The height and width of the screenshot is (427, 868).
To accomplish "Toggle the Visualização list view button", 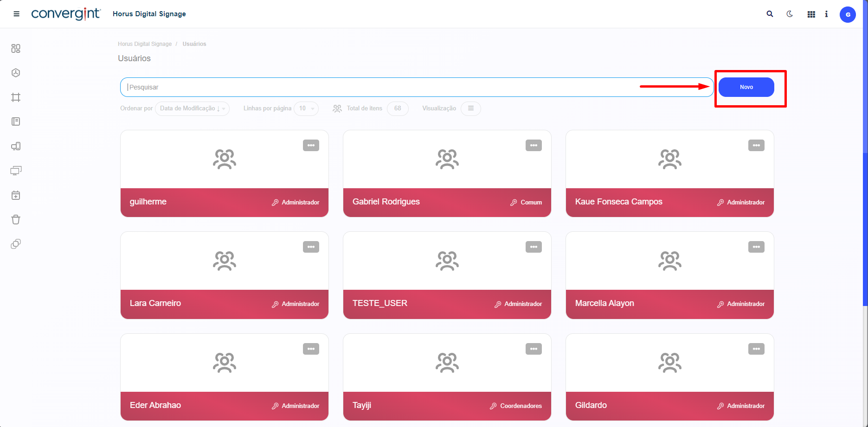I will coord(470,108).
